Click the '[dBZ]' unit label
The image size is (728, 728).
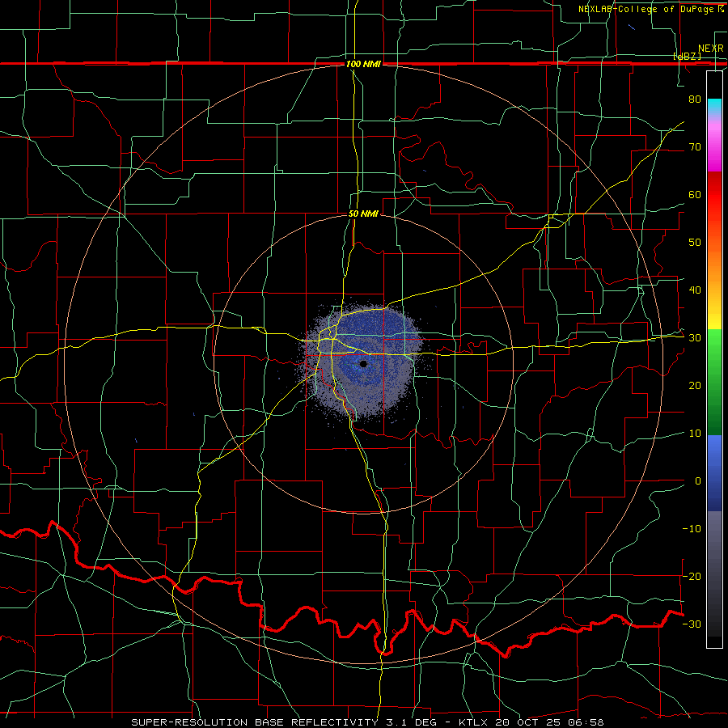tap(687, 57)
